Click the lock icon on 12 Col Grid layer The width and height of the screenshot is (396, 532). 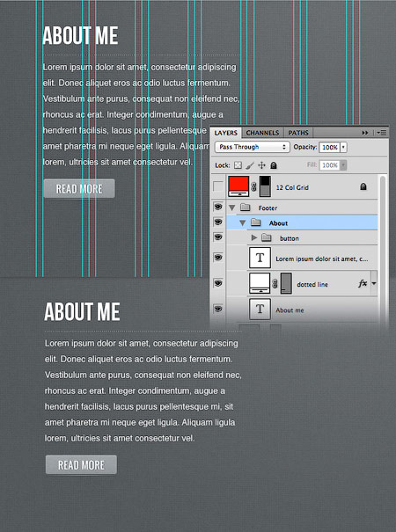pos(363,186)
